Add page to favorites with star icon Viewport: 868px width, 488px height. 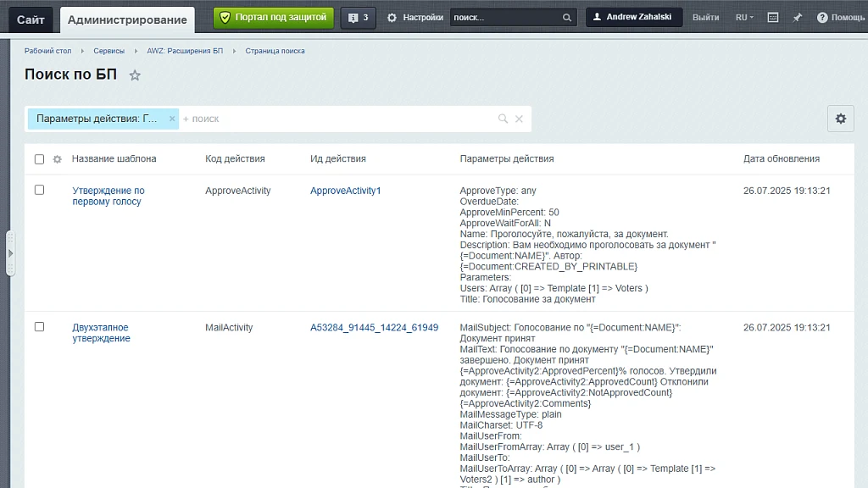pyautogui.click(x=135, y=75)
